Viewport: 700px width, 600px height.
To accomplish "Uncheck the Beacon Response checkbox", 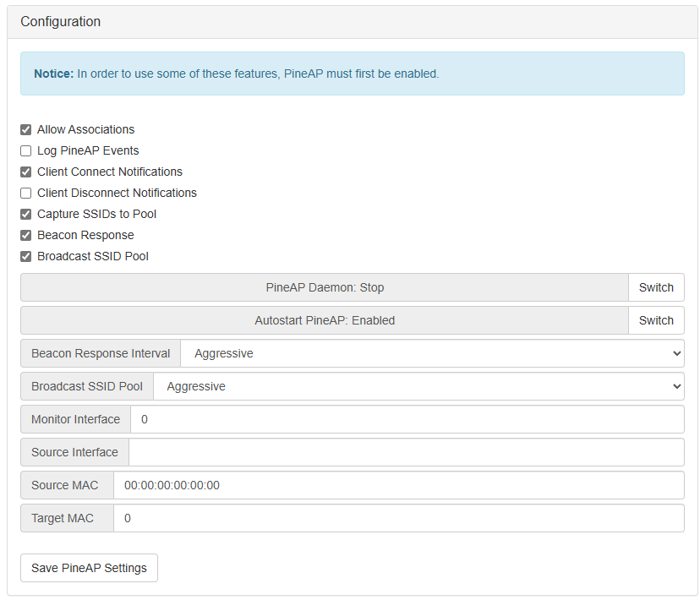I will tap(26, 235).
